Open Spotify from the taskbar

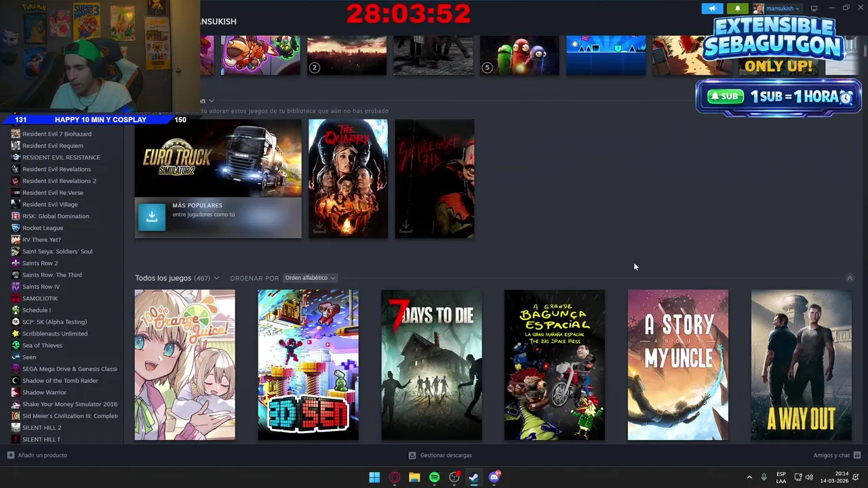coord(435,477)
